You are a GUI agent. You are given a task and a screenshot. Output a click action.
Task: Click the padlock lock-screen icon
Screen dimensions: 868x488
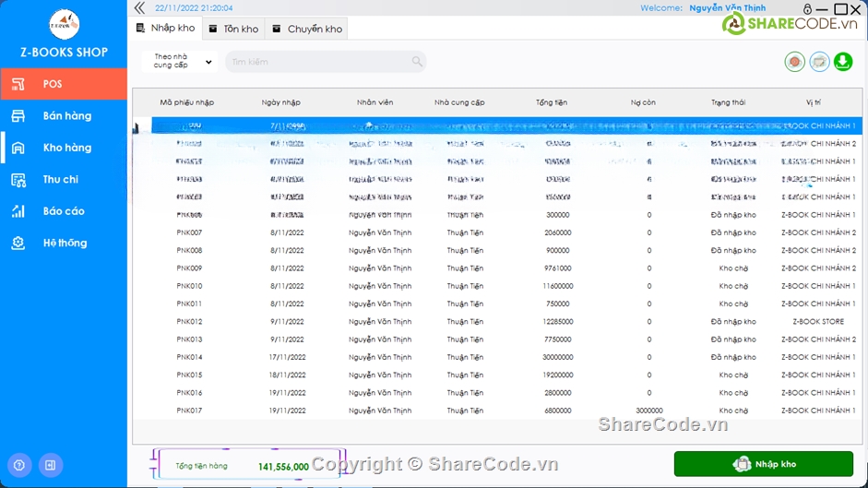808,9
